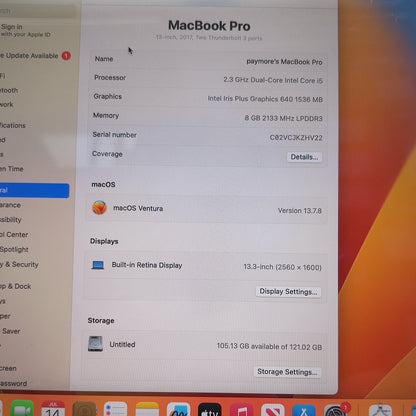Click the macOS Ventura icon
Viewport: 416px width, 416px height.
click(99, 208)
